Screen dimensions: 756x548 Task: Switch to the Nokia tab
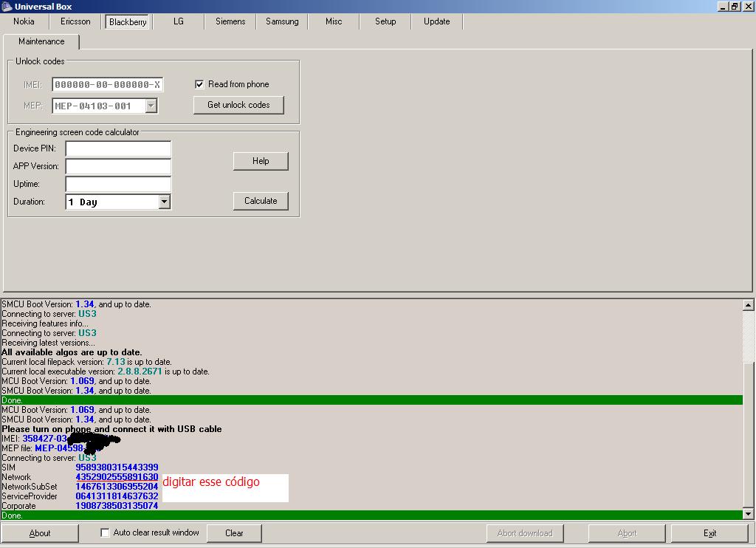(x=24, y=21)
